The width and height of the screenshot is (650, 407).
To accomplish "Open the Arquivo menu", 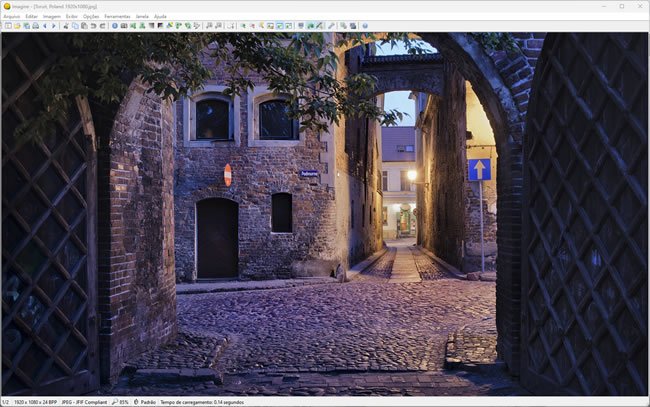I will click(x=11, y=16).
